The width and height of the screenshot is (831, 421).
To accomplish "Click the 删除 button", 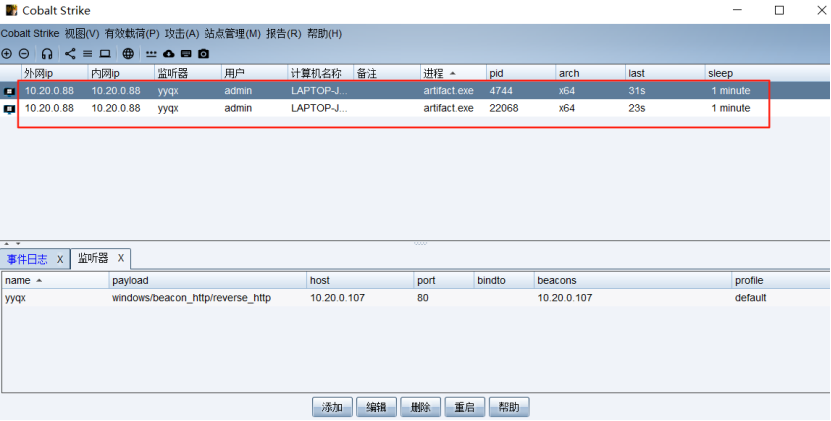I will [x=421, y=407].
